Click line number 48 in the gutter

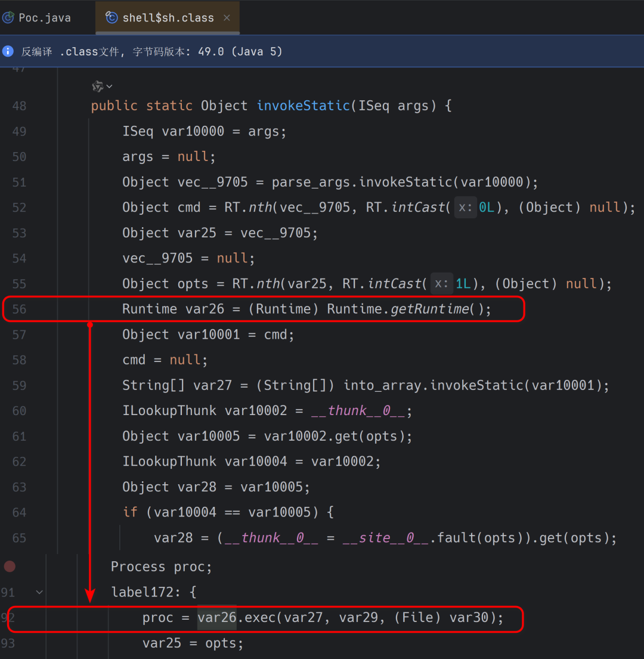coord(19,106)
